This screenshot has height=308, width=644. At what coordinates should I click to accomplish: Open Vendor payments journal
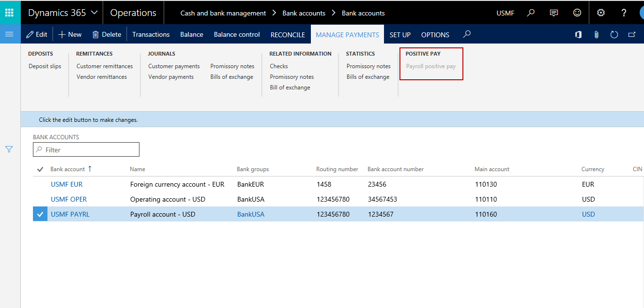click(171, 77)
